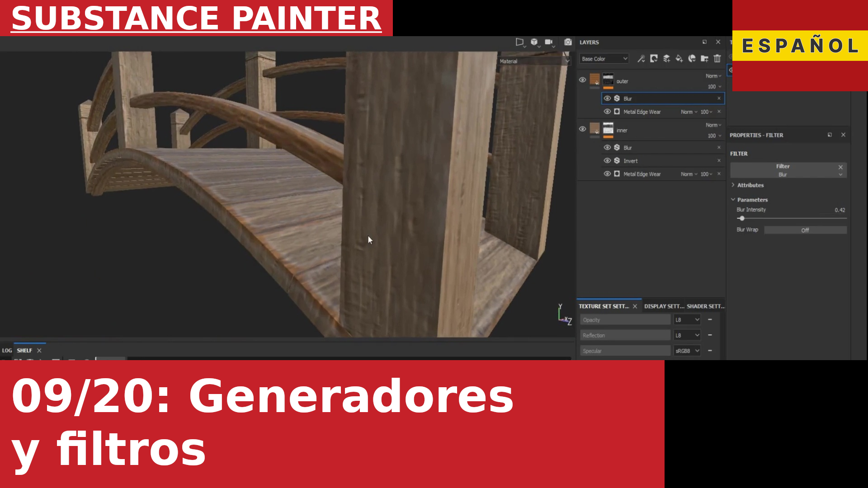Toggle visibility of inner Blur effect
The height and width of the screenshot is (488, 868).
(x=607, y=147)
